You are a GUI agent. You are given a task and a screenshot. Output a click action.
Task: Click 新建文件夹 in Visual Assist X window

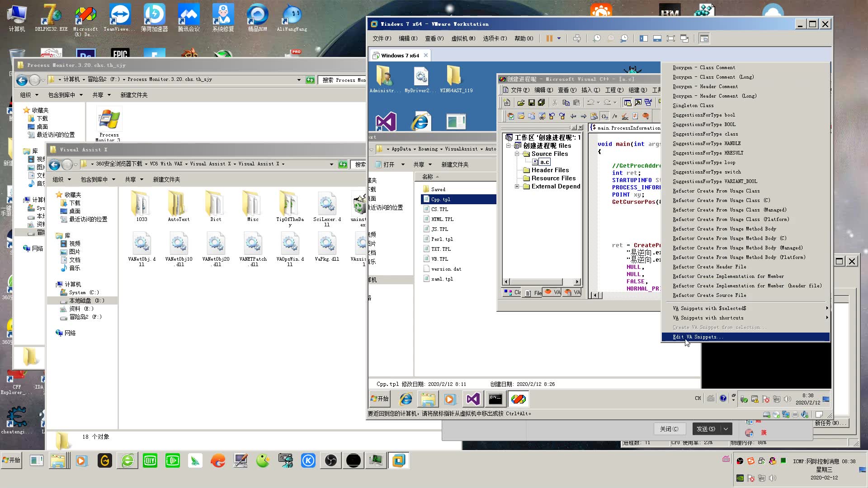coord(166,179)
